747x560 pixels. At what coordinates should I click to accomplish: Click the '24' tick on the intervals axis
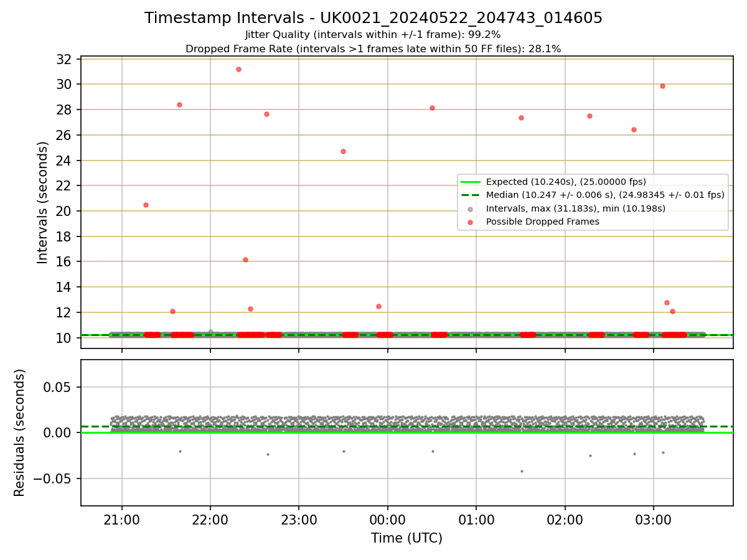(65, 161)
